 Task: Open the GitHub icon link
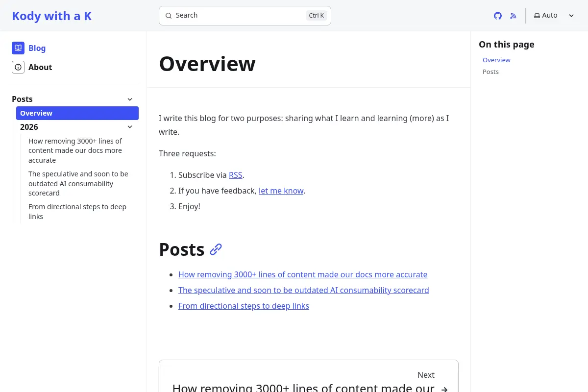point(498,16)
